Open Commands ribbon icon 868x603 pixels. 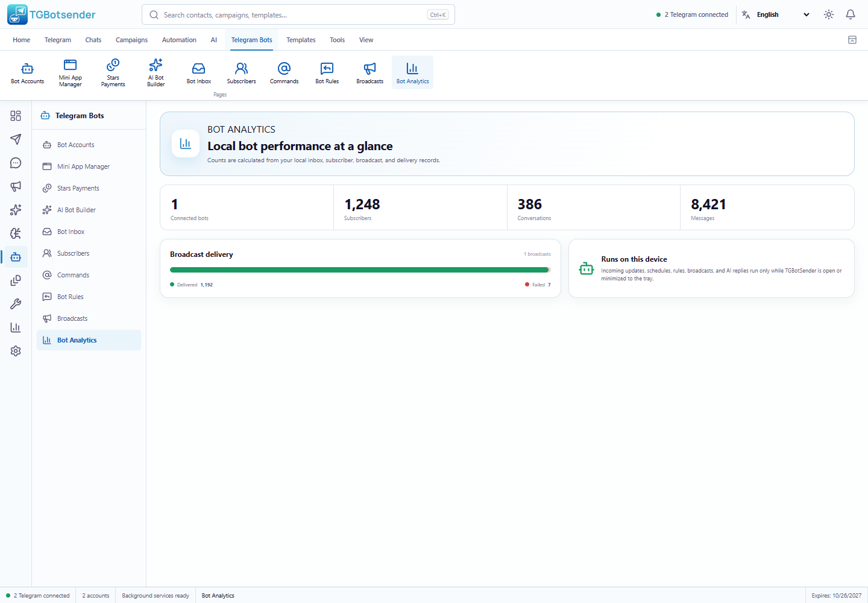pyautogui.click(x=285, y=72)
